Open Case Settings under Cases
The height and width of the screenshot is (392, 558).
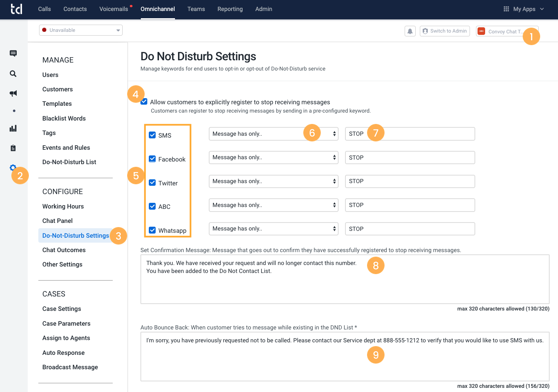[x=61, y=309]
